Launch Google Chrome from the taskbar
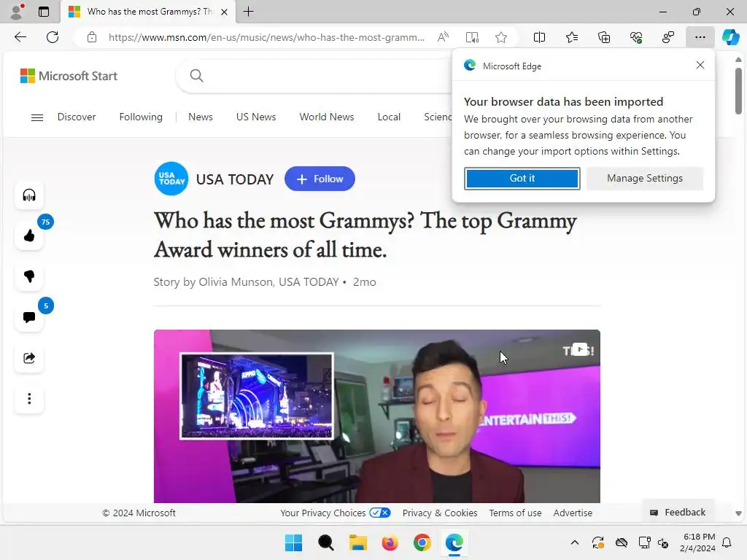The width and height of the screenshot is (747, 560). (422, 542)
